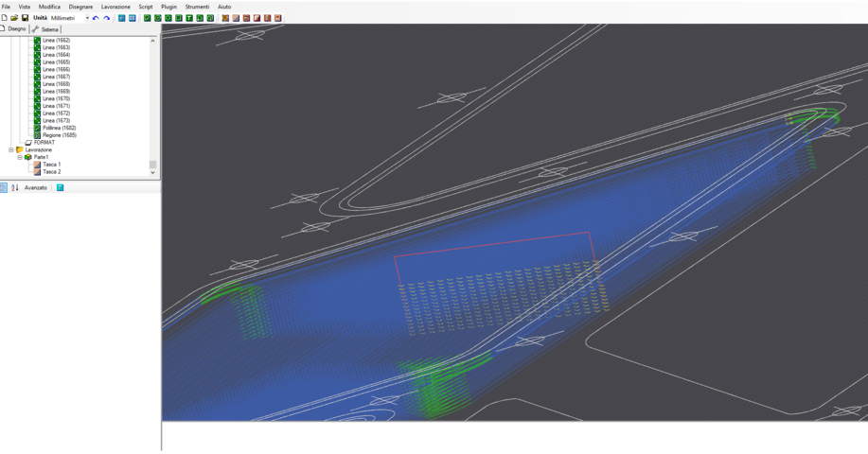Screen dimensions: 868x454
Task: Open the Strumenti menu
Action: (197, 7)
